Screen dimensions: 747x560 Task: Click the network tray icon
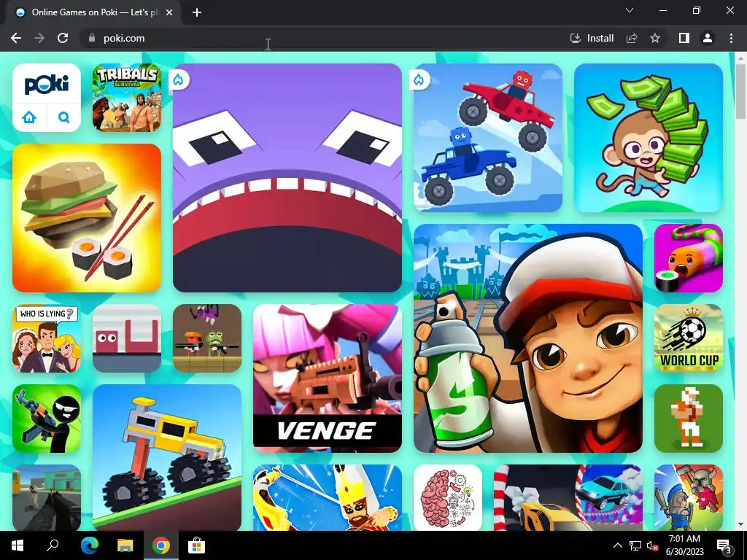(635, 545)
